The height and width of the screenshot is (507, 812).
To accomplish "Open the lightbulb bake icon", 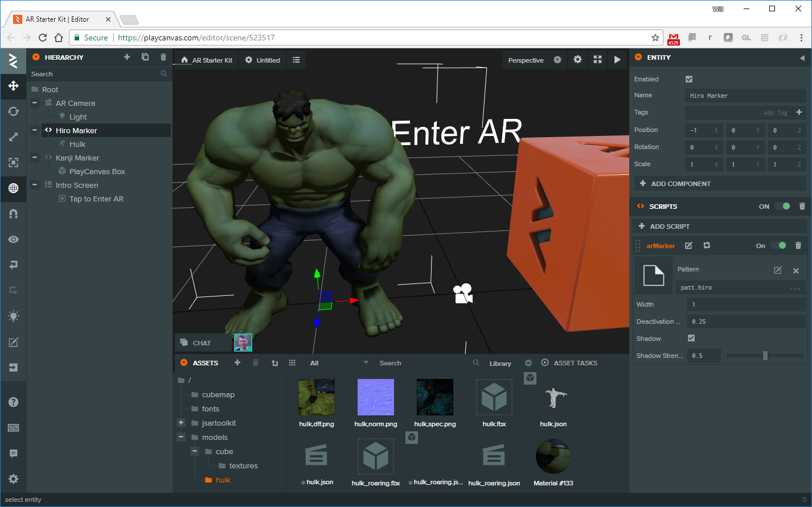I will tap(13, 316).
